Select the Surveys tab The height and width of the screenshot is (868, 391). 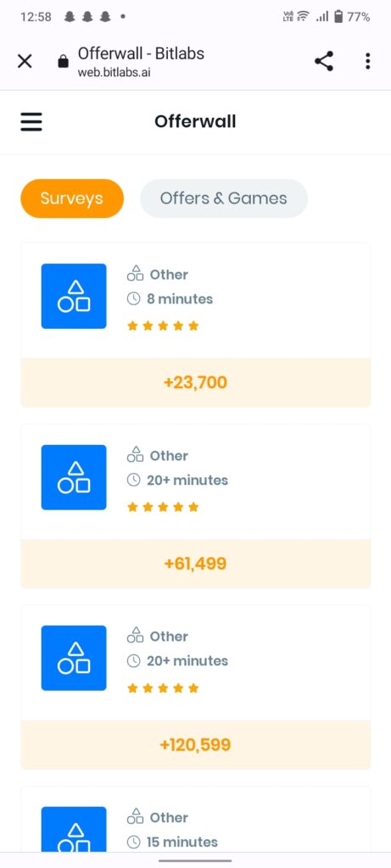72,198
